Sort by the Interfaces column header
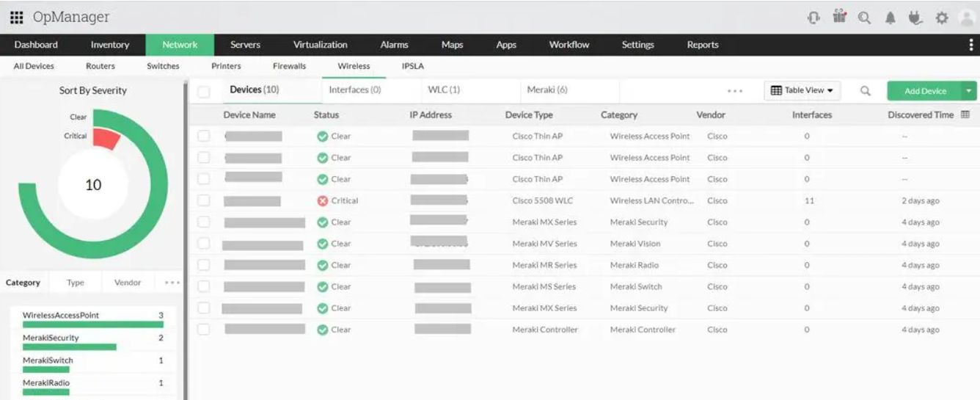The image size is (980, 400). [x=812, y=114]
